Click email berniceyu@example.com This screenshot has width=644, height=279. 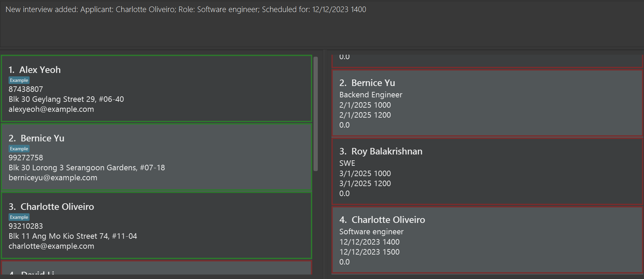[53, 178]
